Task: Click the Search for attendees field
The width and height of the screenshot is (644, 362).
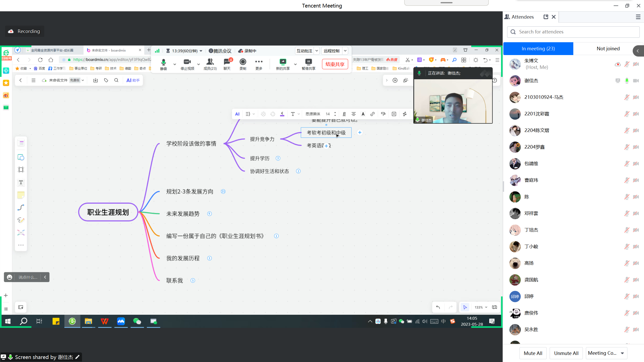Action: tap(574, 32)
